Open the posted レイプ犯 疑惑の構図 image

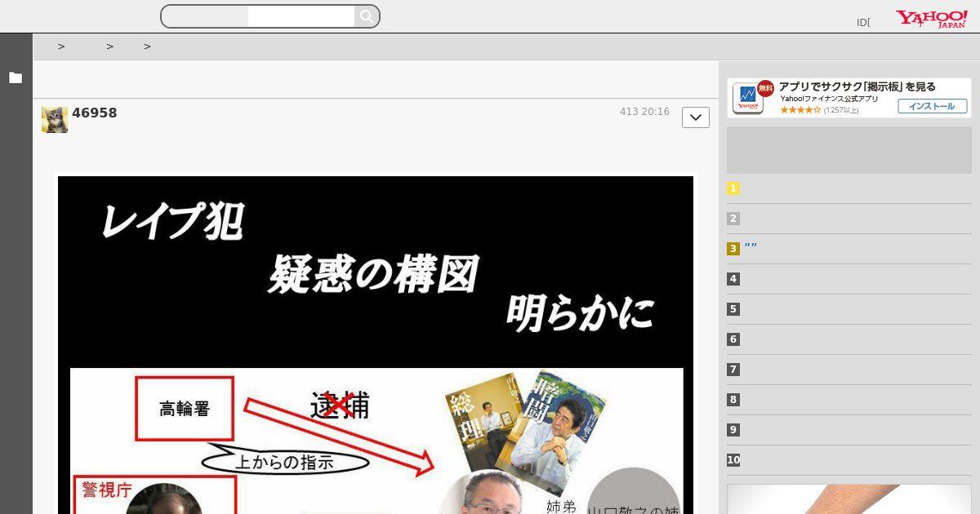click(x=376, y=345)
